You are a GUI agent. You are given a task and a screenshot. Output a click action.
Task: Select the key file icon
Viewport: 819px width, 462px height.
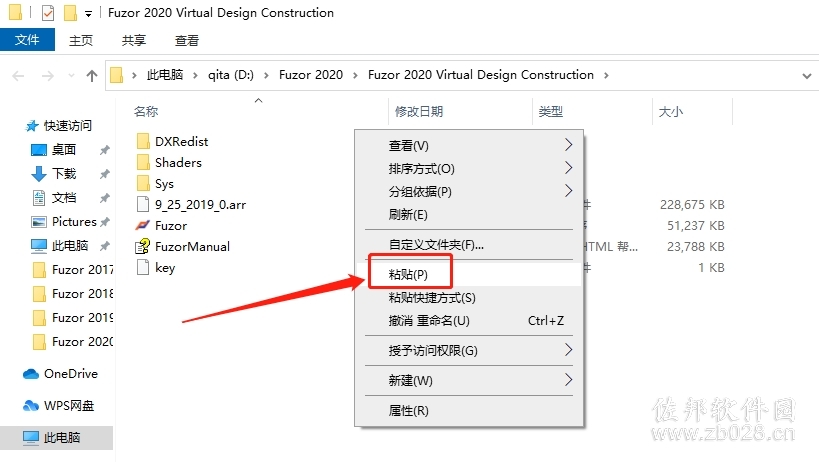pos(143,267)
